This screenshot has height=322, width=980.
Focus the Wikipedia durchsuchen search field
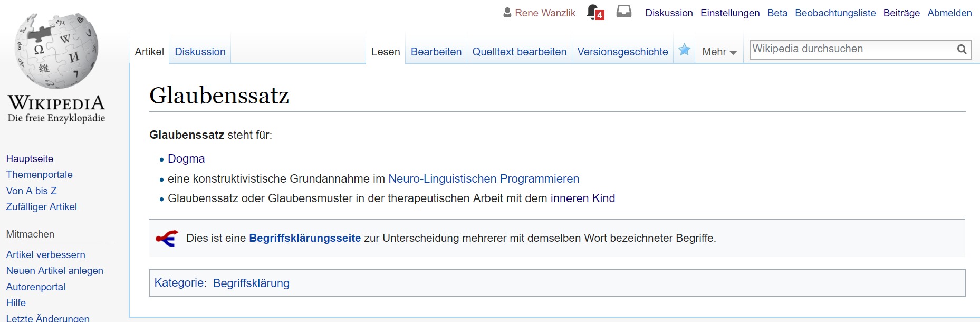click(x=852, y=49)
